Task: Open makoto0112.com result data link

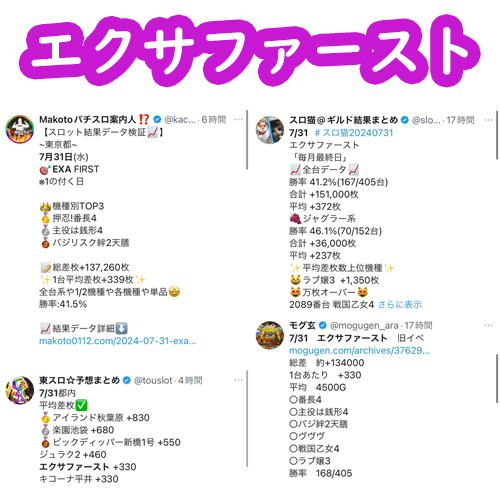Action: 117,341
